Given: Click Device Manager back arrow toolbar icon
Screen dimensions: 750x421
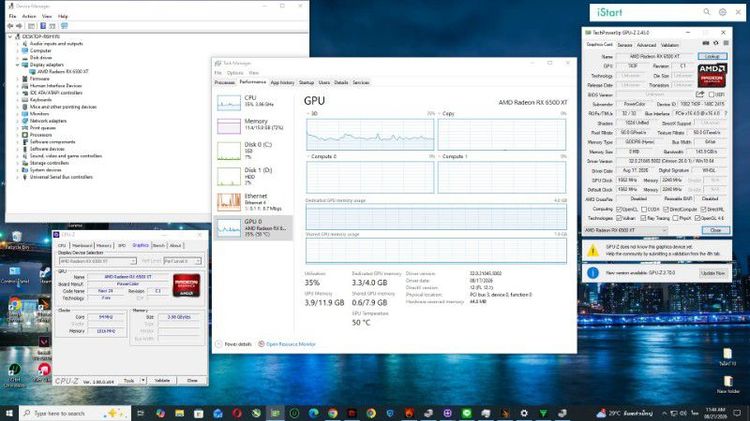Looking at the screenshot, I should point(10,26).
